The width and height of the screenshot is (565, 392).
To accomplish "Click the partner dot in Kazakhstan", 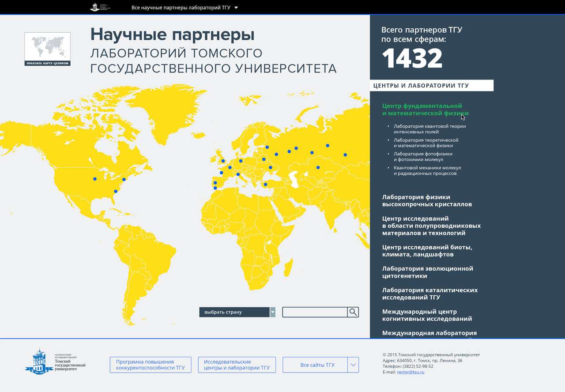I will coord(318,167).
